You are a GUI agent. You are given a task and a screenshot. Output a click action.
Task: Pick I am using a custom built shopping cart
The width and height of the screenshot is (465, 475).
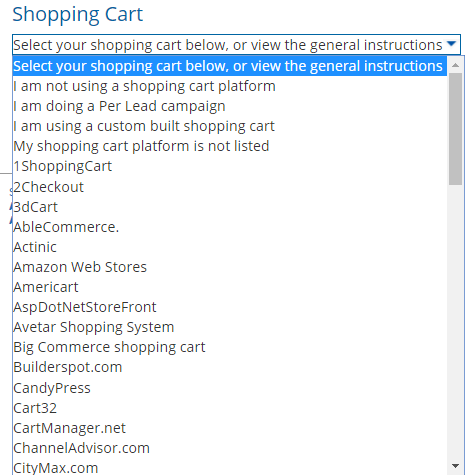[x=230, y=126]
